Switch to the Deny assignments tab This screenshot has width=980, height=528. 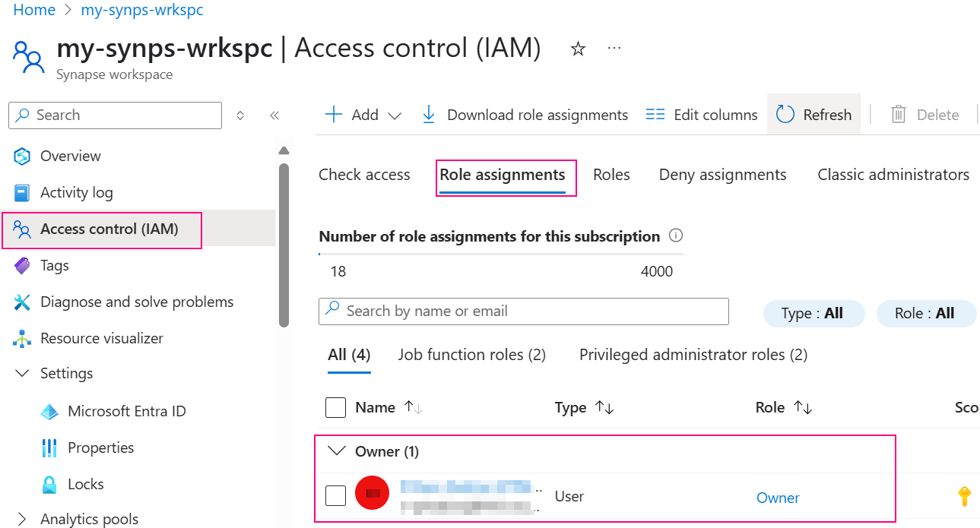(x=722, y=175)
